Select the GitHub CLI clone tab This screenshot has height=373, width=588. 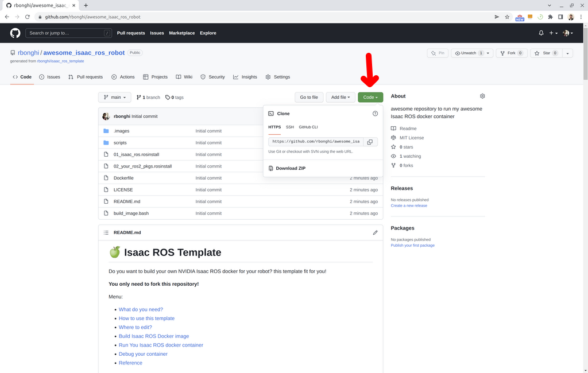coord(308,127)
